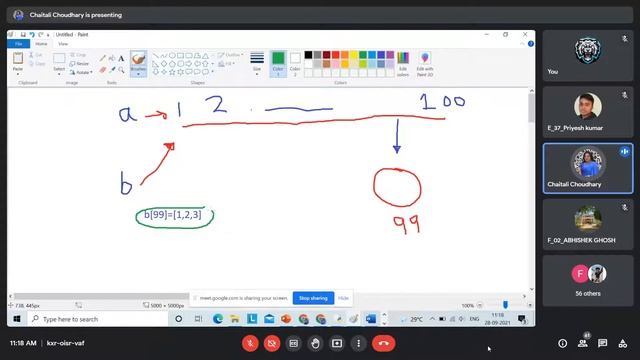Click Windows search box on taskbar
This screenshot has width=640, height=360.
pyautogui.click(x=98, y=319)
